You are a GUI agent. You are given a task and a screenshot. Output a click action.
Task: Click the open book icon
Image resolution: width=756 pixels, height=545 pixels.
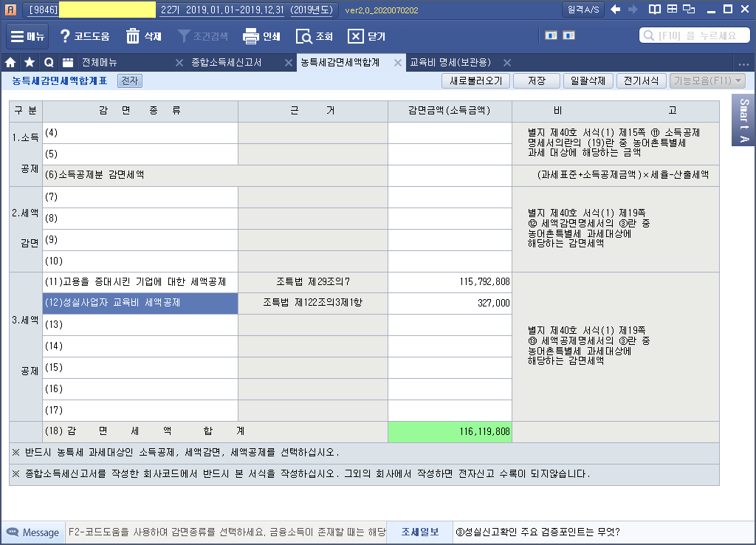tap(654, 9)
